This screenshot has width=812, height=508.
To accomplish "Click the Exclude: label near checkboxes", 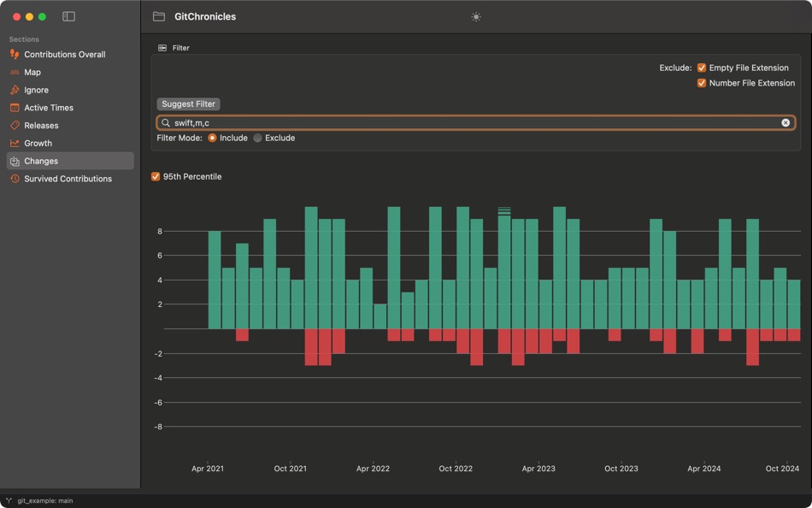I will (x=675, y=68).
